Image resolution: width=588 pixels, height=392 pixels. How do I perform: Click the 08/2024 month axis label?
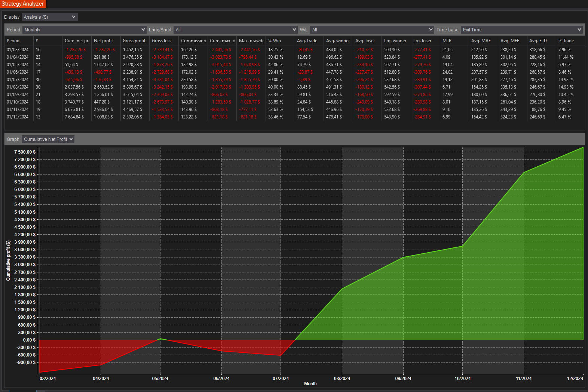[342, 379]
